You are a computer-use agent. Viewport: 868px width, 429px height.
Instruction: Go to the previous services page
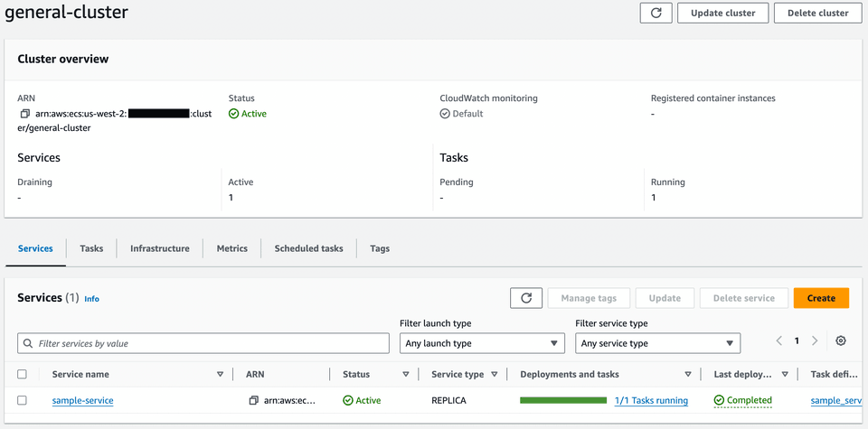(778, 340)
